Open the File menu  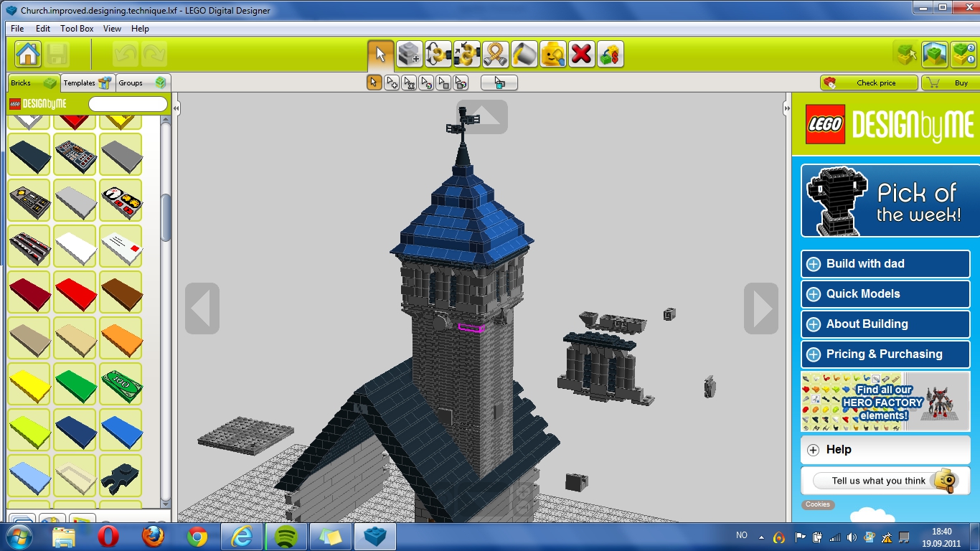17,29
